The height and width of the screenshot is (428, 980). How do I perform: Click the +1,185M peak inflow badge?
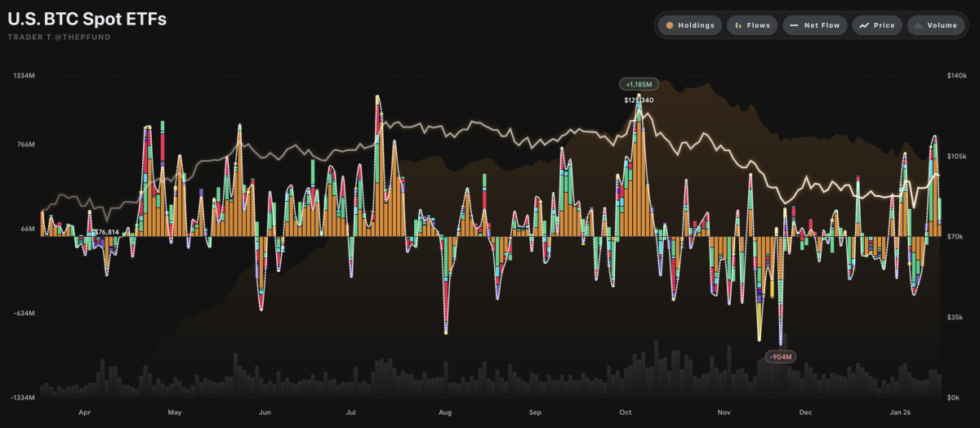point(639,84)
